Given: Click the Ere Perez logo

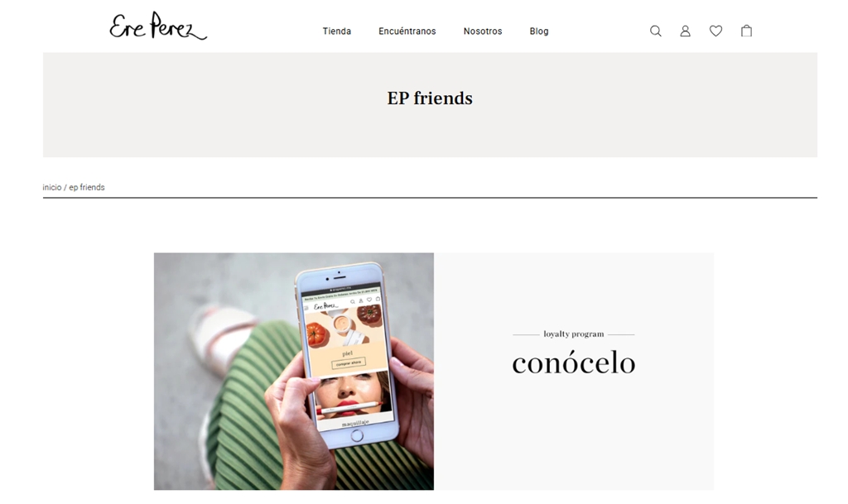Looking at the screenshot, I should tap(158, 26).
